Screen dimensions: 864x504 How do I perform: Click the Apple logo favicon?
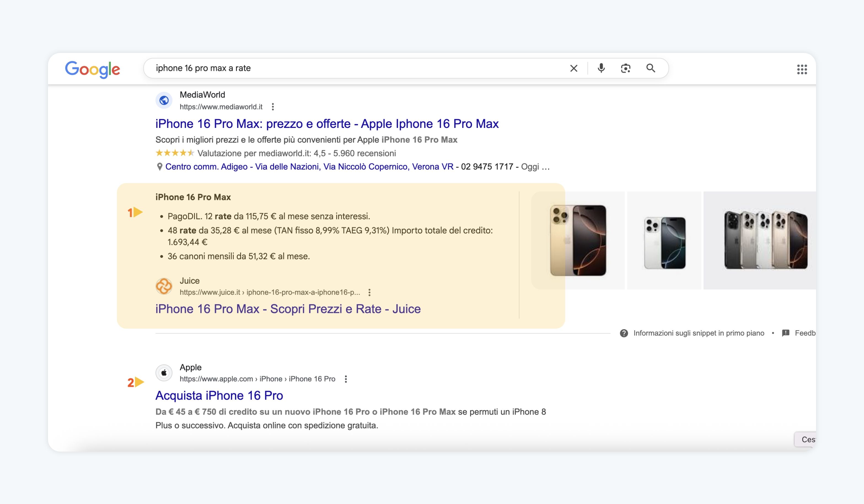(x=164, y=373)
